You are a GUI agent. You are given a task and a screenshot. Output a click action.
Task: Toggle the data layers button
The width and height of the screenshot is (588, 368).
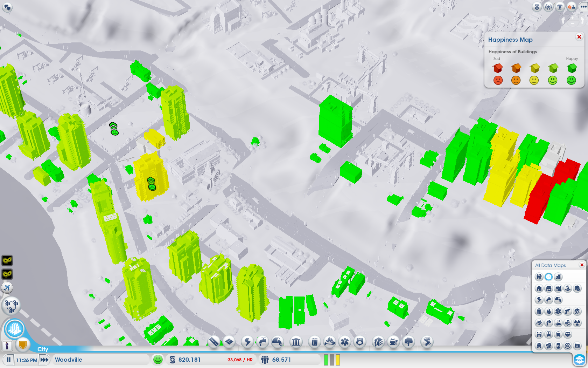[580, 360]
